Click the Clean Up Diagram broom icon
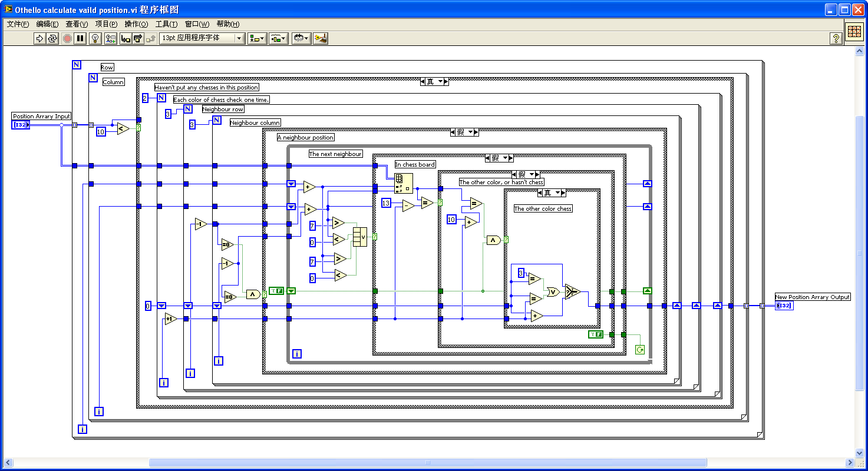Image resolution: width=868 pixels, height=471 pixels. (321, 38)
